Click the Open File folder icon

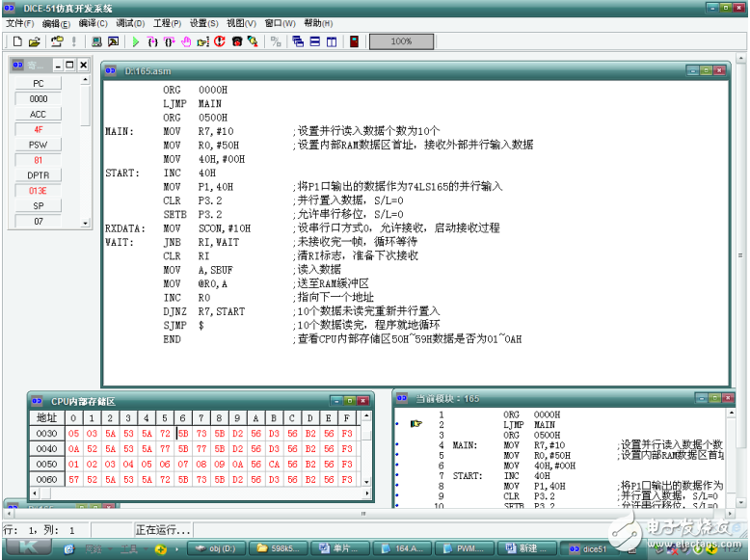coord(34,41)
